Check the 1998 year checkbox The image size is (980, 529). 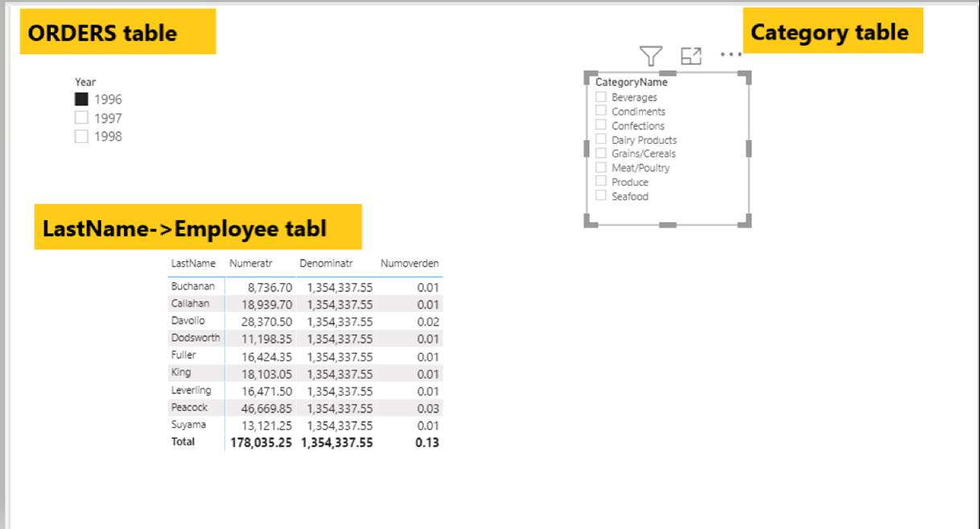click(x=81, y=136)
